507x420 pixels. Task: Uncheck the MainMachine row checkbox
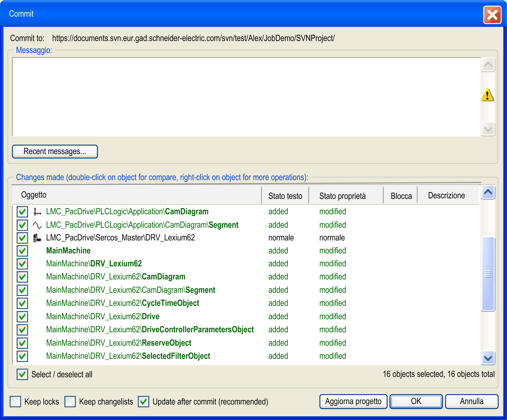(x=22, y=251)
